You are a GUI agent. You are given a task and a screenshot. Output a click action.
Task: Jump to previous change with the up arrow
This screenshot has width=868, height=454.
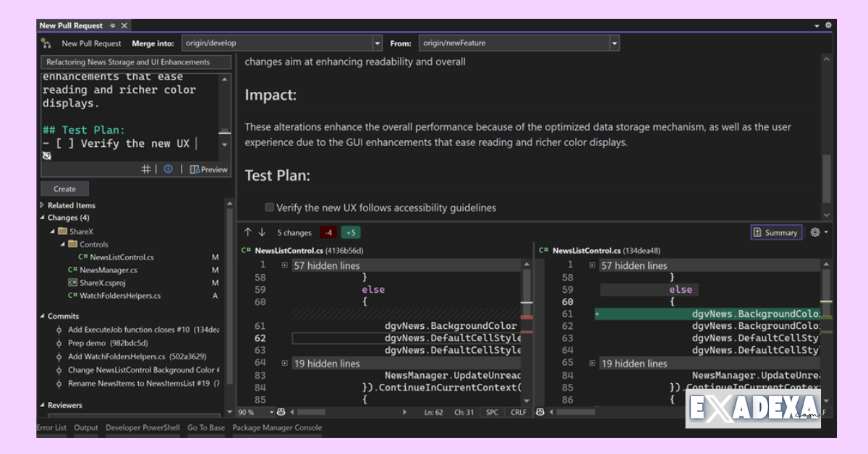point(247,232)
